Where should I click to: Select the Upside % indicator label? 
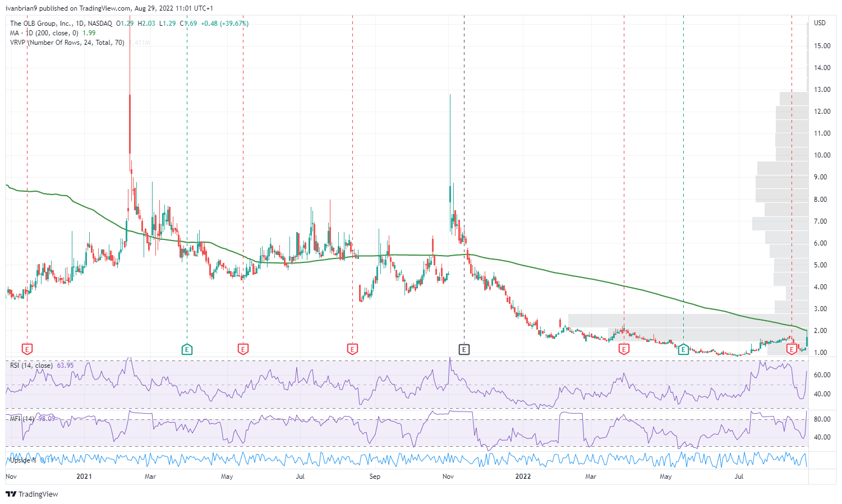pyautogui.click(x=23, y=460)
